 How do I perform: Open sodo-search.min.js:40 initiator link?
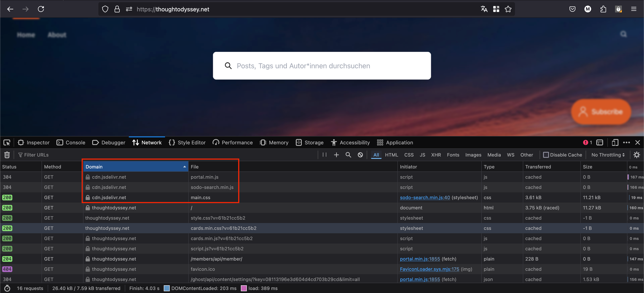pos(425,198)
